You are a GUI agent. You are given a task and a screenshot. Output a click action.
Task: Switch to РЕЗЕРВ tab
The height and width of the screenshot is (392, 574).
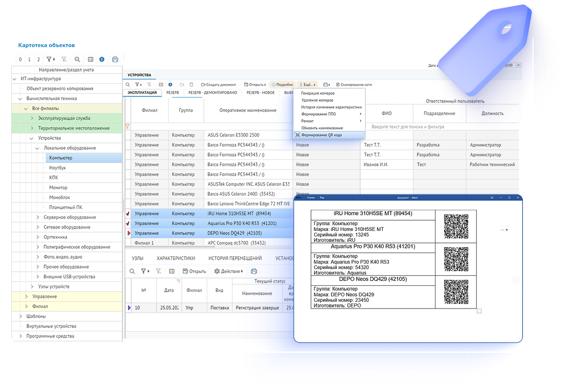point(173,92)
